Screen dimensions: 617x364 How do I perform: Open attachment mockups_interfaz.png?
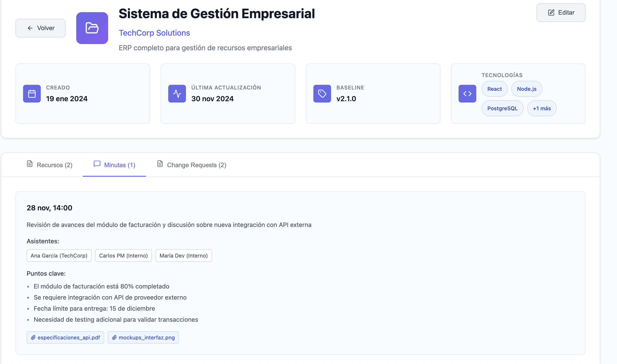click(x=143, y=337)
